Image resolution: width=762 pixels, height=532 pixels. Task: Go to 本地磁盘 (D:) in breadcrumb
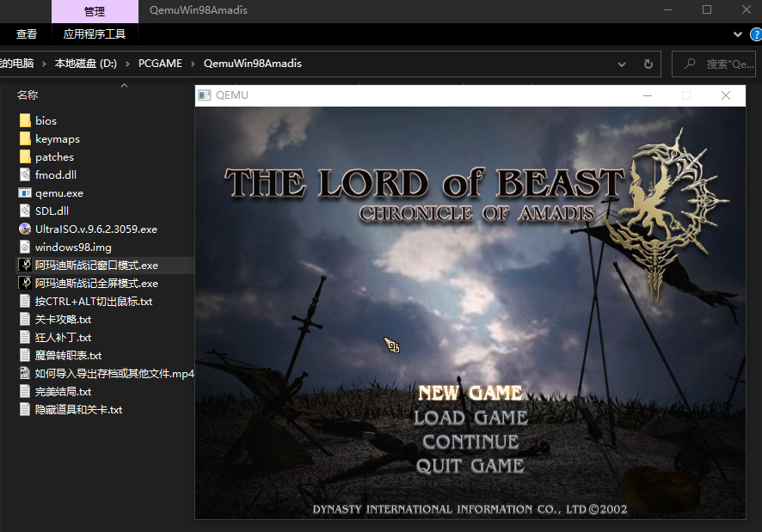pyautogui.click(x=85, y=64)
